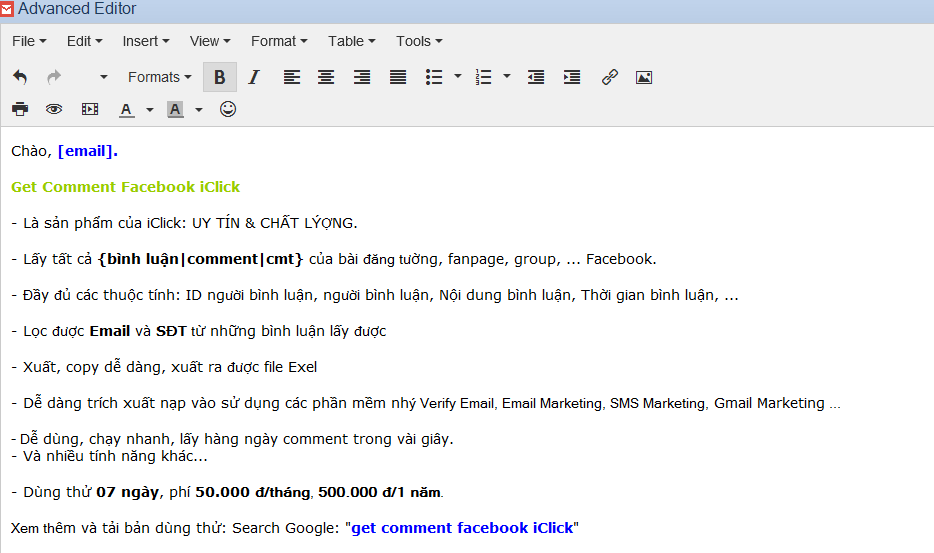934x553 pixels.
Task: Decrease indent of paragraph
Action: click(536, 77)
